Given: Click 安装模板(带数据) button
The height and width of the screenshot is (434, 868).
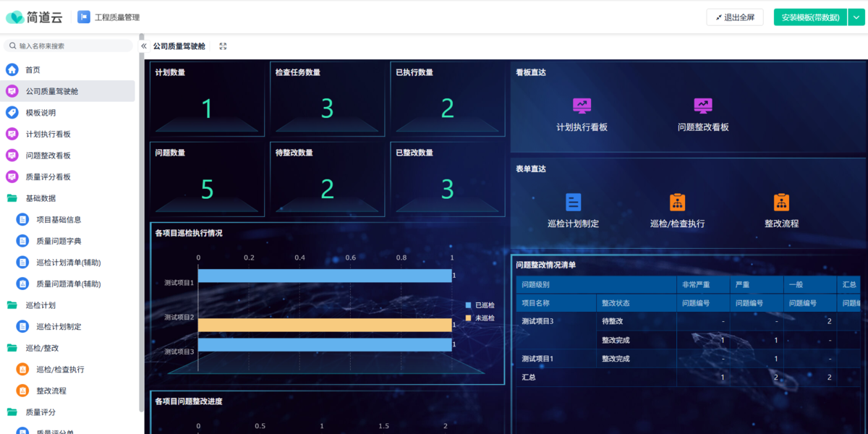Looking at the screenshot, I should [x=810, y=17].
